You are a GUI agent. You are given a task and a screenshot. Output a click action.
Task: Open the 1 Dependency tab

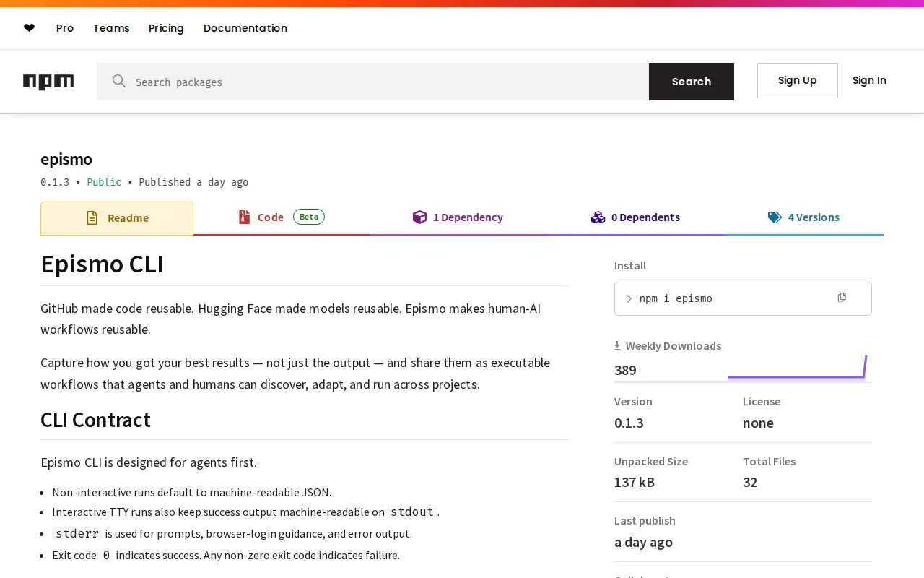point(458,217)
